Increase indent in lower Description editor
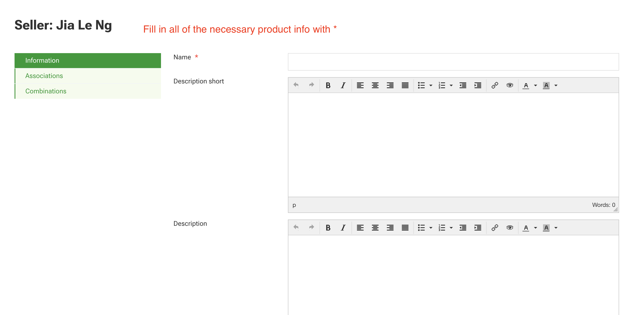This screenshot has height=315, width=644. pos(478,228)
